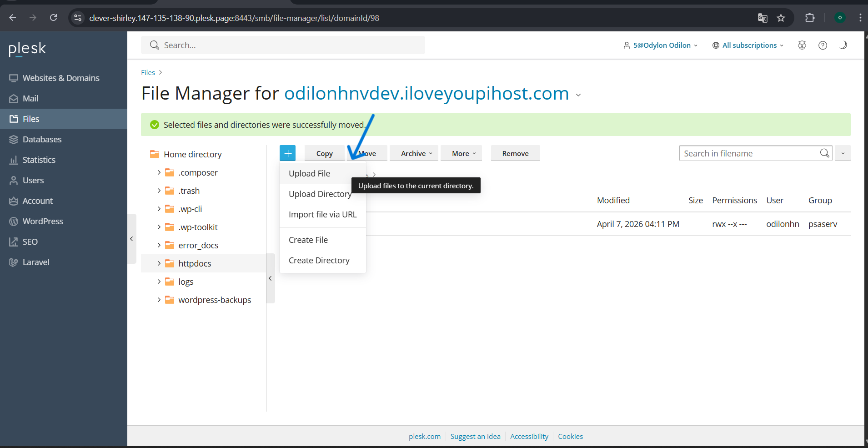This screenshot has height=448, width=868.
Task: Choose Create Directory menu option
Action: tap(319, 260)
